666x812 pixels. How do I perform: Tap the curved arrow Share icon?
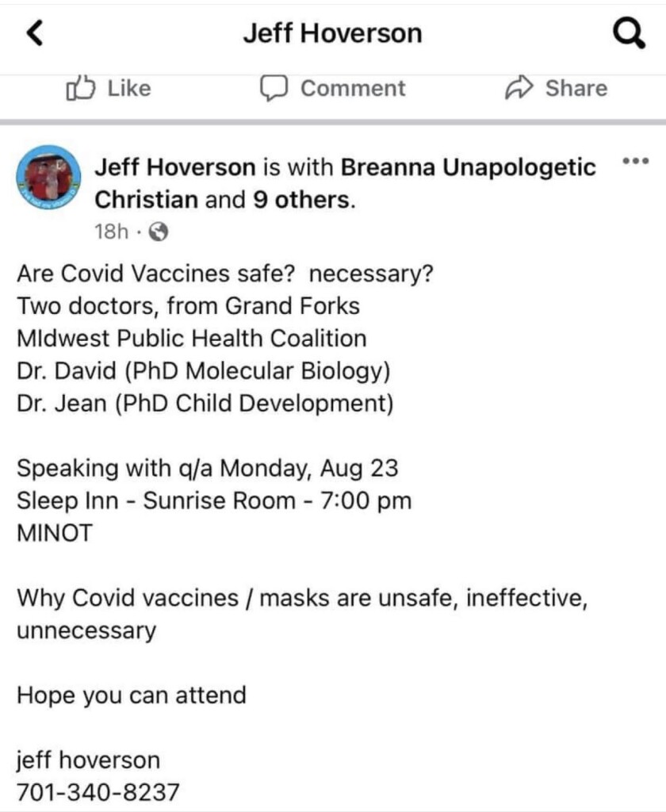click(519, 88)
